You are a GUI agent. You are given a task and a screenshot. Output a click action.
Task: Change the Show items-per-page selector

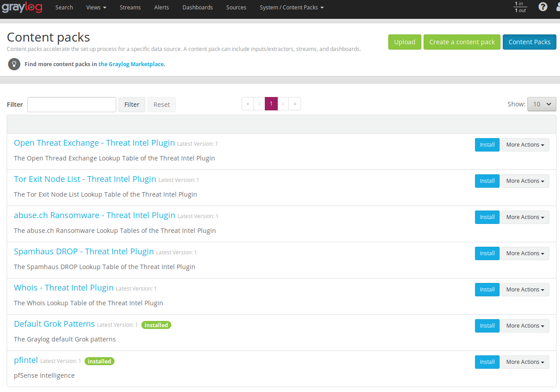(542, 104)
